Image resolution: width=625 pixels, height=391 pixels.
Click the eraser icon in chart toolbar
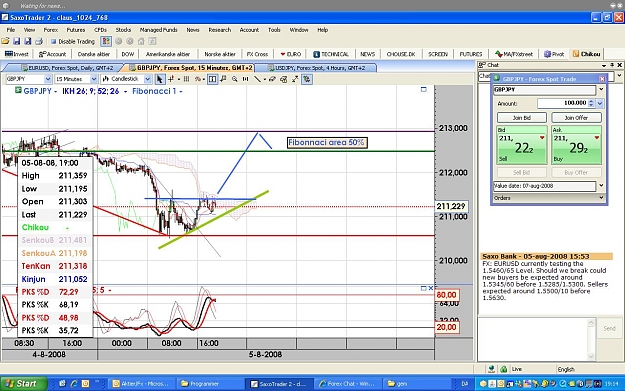click(x=272, y=79)
